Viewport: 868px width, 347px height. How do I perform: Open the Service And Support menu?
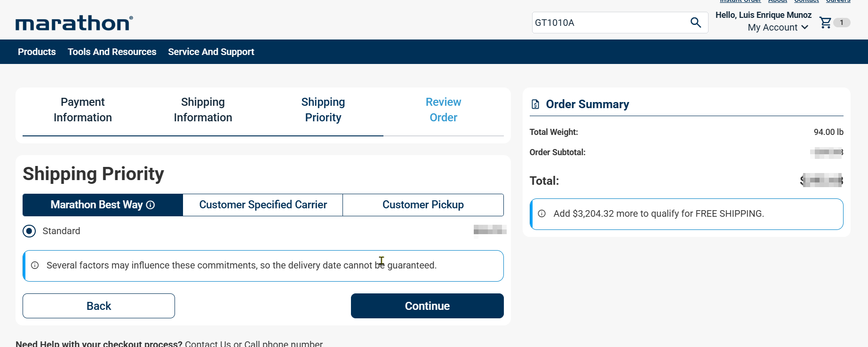211,52
